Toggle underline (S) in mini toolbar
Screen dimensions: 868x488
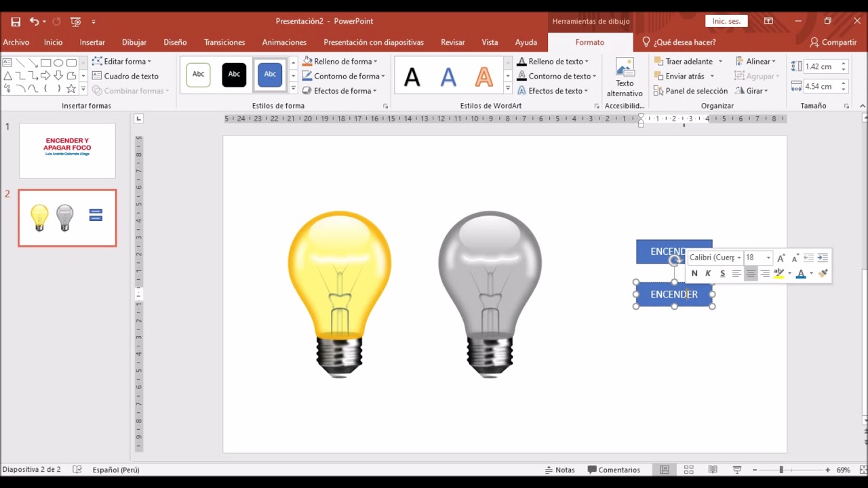pyautogui.click(x=722, y=273)
